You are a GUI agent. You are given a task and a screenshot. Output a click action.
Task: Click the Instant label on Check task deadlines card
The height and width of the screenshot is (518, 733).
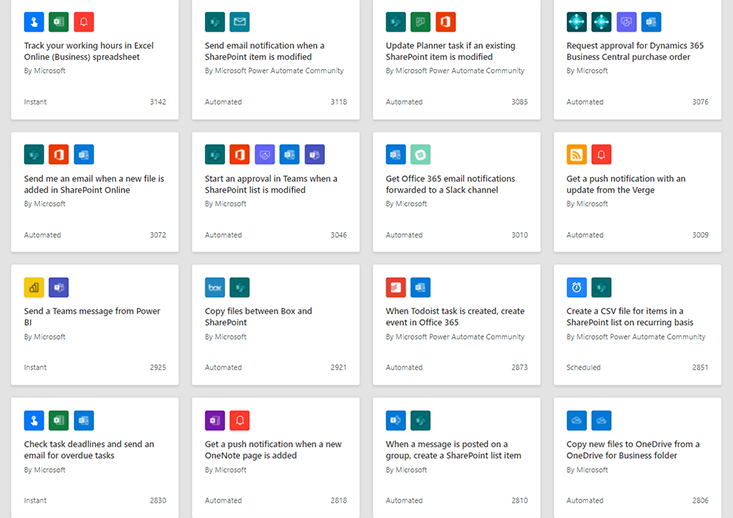[x=36, y=501]
